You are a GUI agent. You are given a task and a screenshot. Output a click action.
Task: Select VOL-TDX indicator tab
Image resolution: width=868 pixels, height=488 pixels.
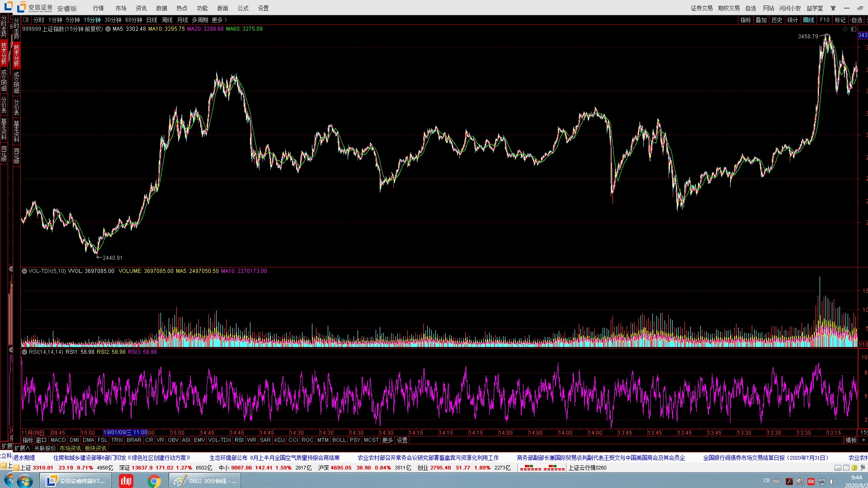(x=220, y=440)
